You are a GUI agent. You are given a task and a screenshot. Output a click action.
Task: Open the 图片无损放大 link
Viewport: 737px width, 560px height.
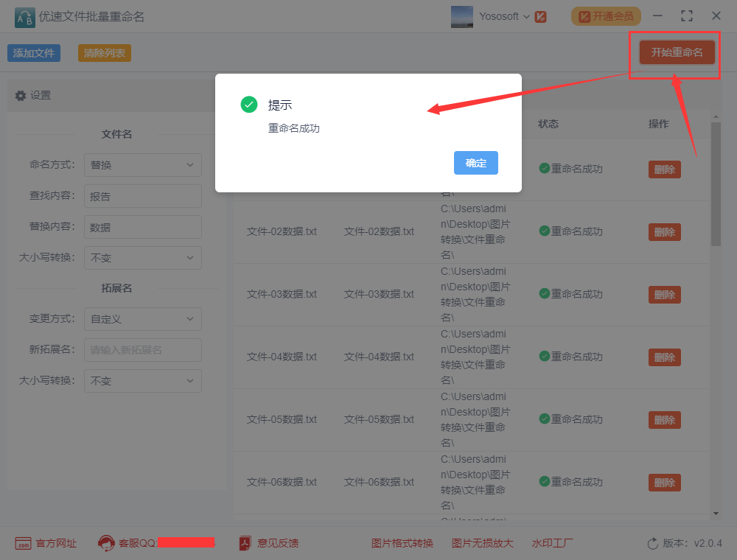pos(482,544)
